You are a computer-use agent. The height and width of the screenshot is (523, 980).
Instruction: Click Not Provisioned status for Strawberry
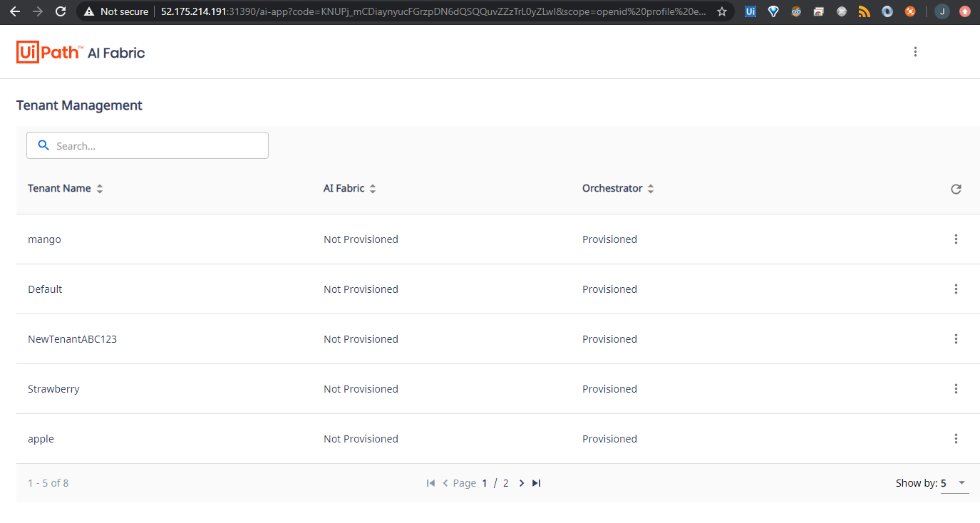pos(361,389)
